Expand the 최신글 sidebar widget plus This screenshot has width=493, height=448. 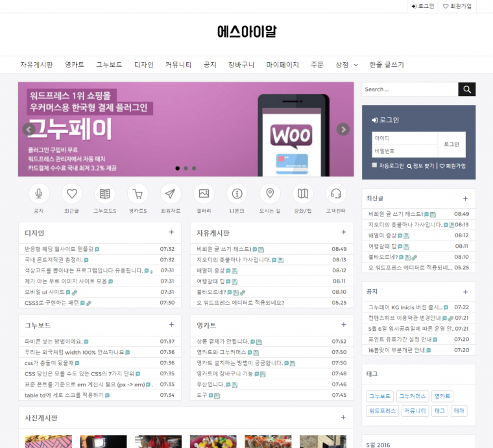[x=465, y=198]
